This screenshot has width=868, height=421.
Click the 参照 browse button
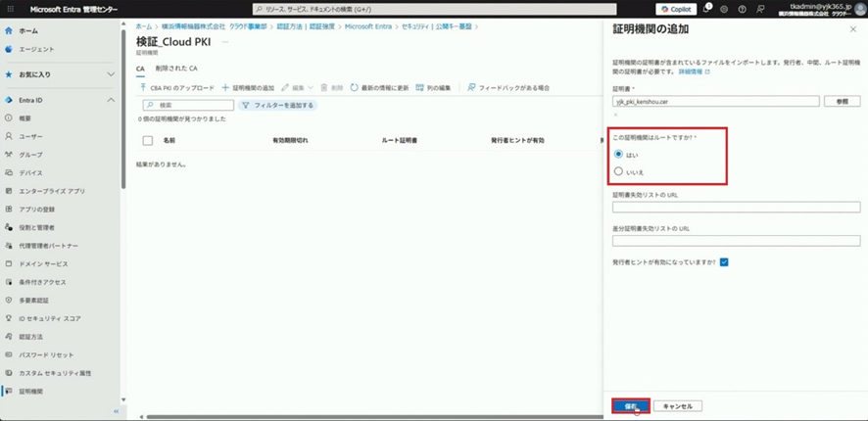(842, 101)
